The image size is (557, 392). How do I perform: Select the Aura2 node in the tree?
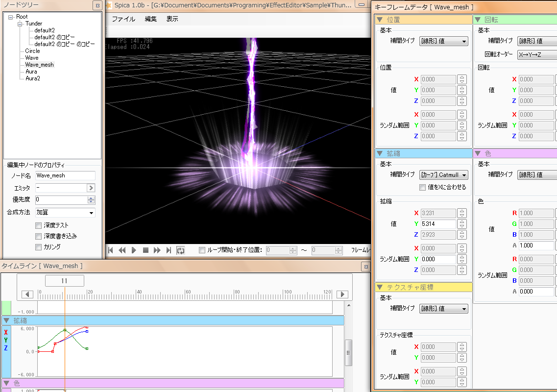coord(33,78)
